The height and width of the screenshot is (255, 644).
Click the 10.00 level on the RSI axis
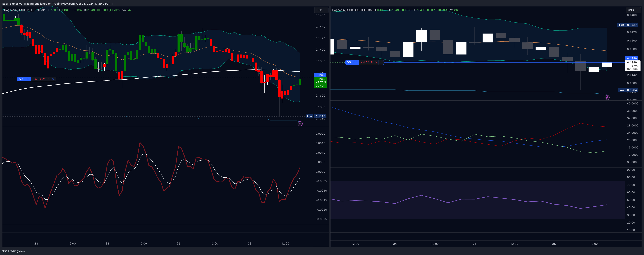click(631, 230)
